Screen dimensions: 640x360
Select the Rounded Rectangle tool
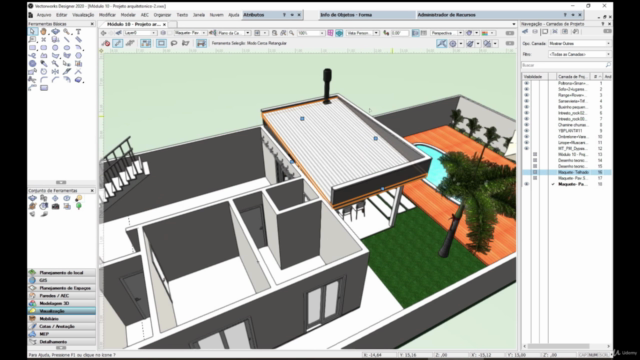[43, 47]
